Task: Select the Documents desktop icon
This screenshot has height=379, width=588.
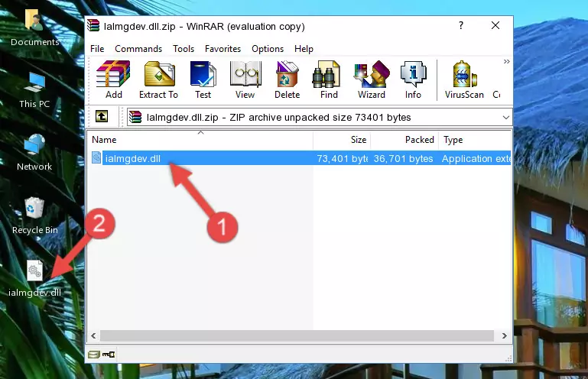Action: point(34,28)
